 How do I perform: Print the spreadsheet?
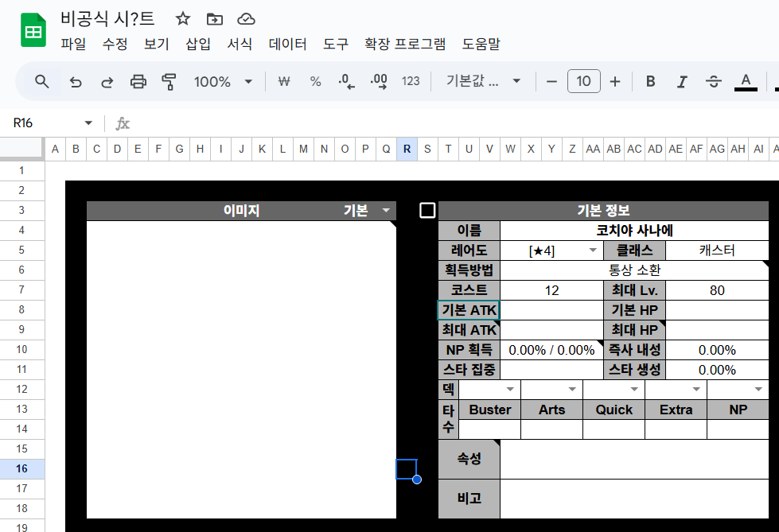(x=138, y=81)
